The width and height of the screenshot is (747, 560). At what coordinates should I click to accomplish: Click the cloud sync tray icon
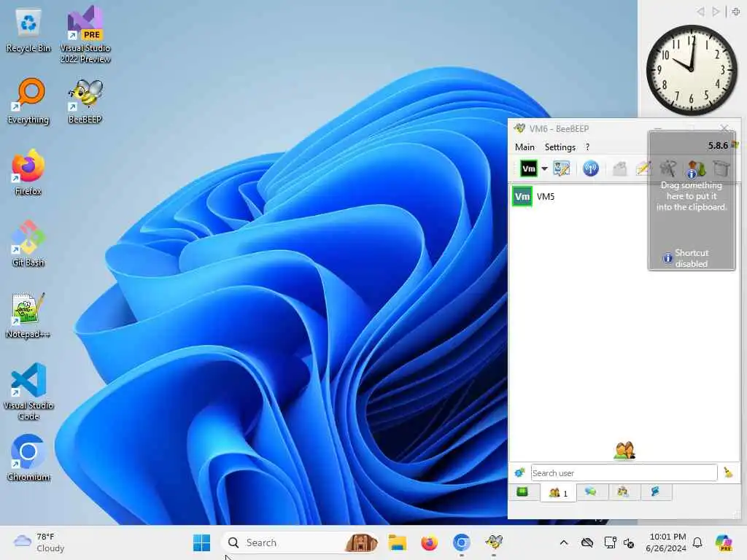(587, 542)
